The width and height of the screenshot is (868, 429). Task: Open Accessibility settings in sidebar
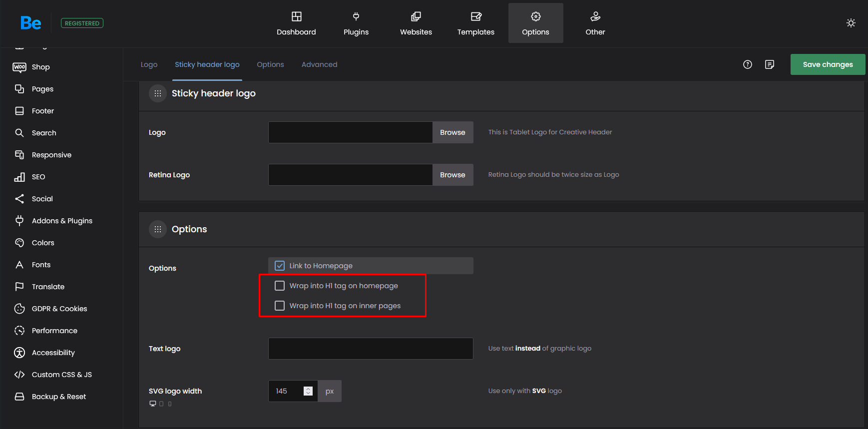(53, 353)
